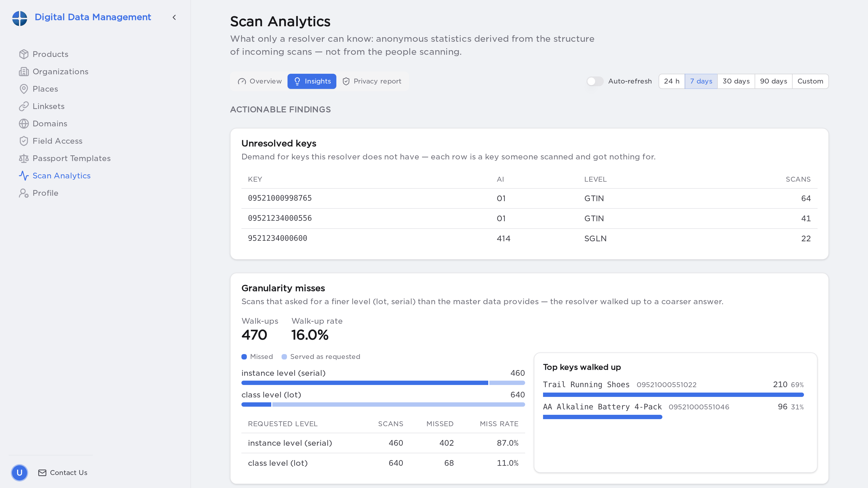Click the AA Alkaline Battery 4-Pack name
The image size is (868, 488).
click(x=602, y=407)
